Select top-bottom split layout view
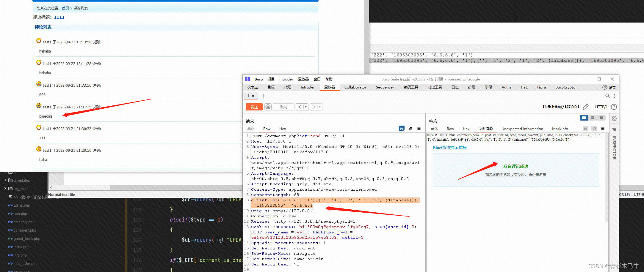Image resolution: width=644 pixels, height=272 pixels. point(593,118)
